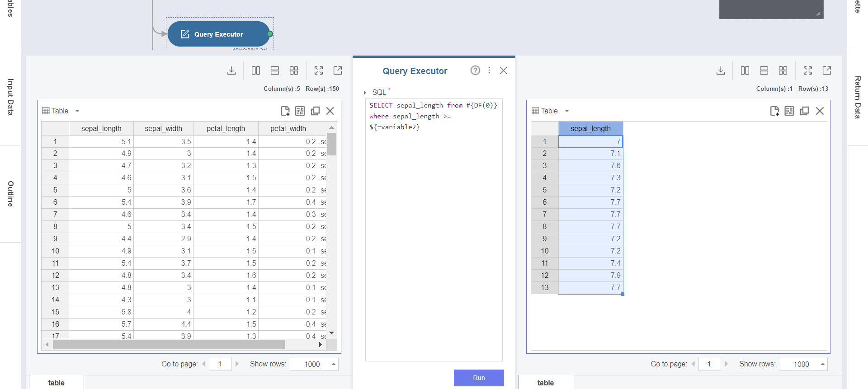Viewport: 868px width, 389px height.
Task: Open the Return Data side tab
Action: pos(858,97)
